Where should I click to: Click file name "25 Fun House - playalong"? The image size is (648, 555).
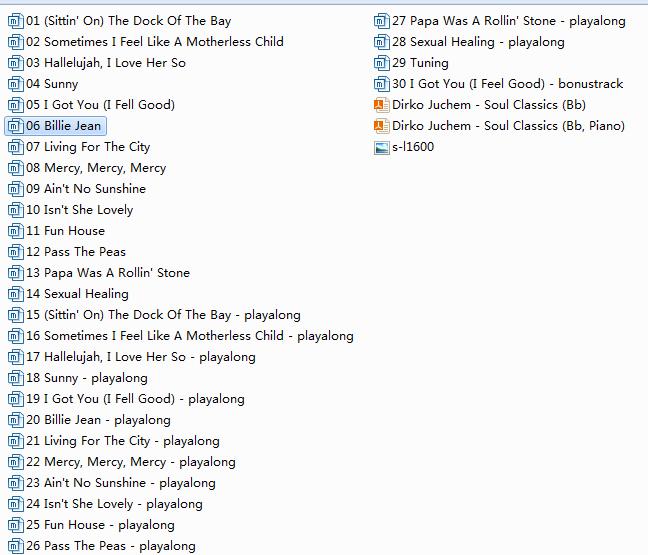tap(100, 525)
